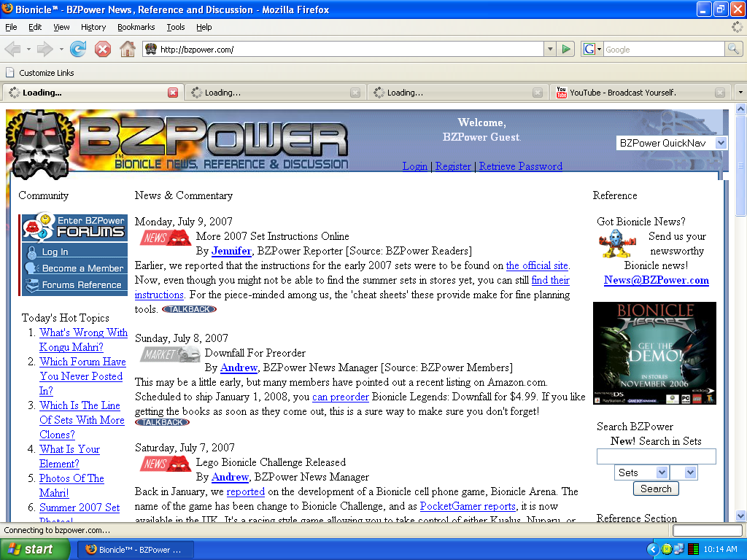
Task: Click the NEWS badge for Bionicle Challenge article
Action: (x=166, y=463)
